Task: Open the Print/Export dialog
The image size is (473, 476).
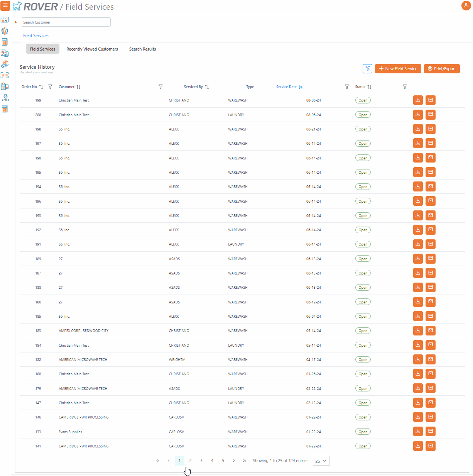Action: (442, 69)
